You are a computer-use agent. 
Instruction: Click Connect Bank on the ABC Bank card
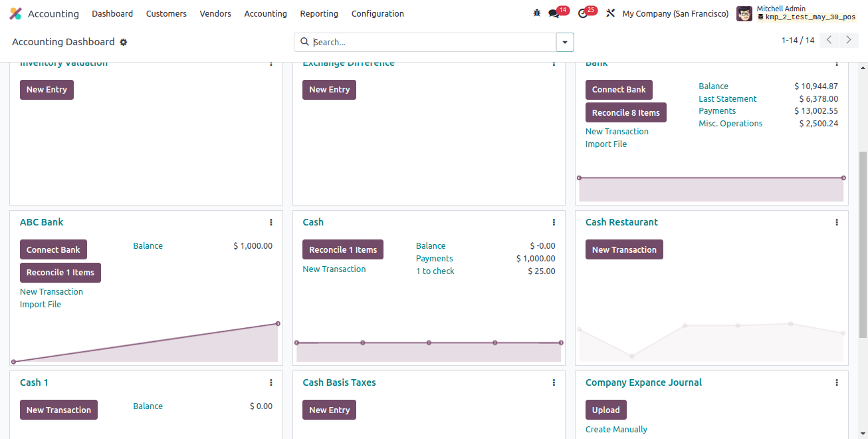[53, 249]
